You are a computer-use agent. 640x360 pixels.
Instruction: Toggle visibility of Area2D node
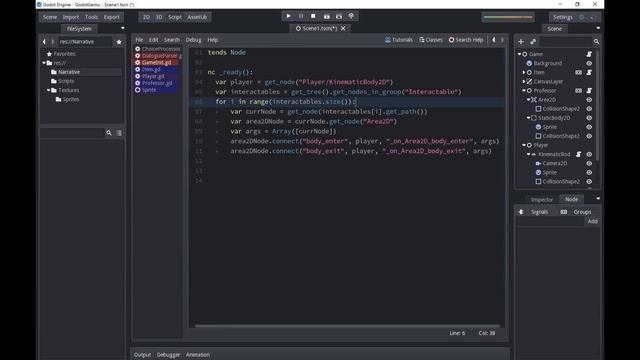[589, 100]
